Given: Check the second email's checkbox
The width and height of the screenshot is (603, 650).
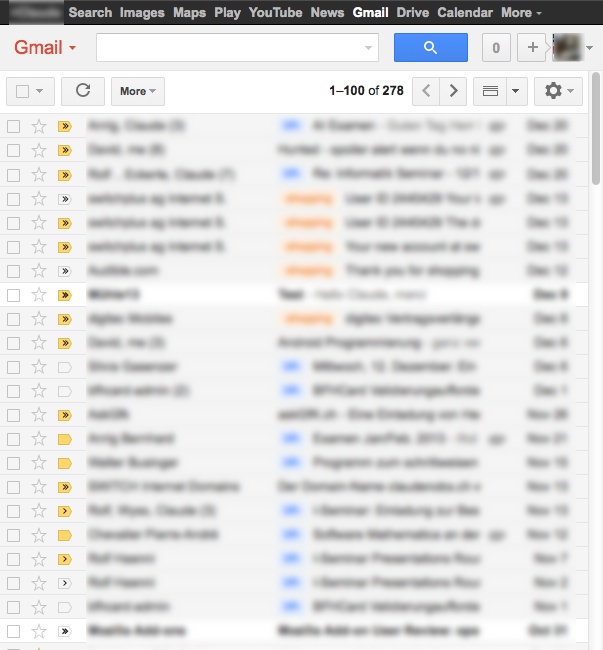Looking at the screenshot, I should [13, 150].
